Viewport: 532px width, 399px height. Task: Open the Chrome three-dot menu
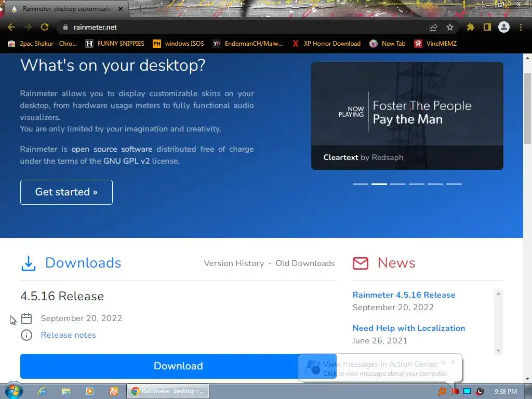tap(521, 27)
